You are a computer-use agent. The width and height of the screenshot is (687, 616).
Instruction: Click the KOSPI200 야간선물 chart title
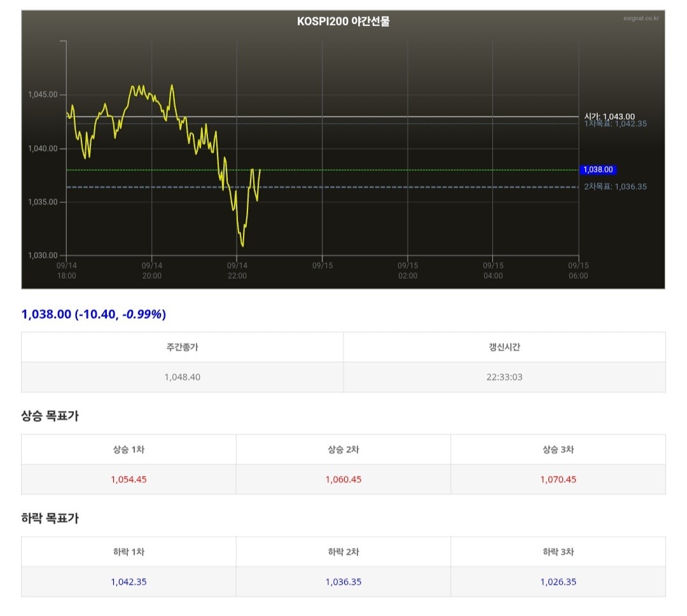click(x=343, y=22)
